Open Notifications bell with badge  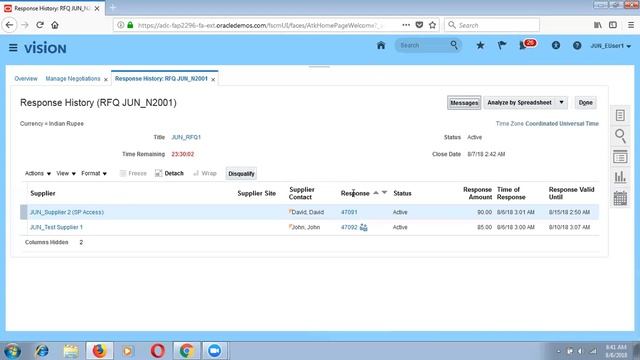527,44
